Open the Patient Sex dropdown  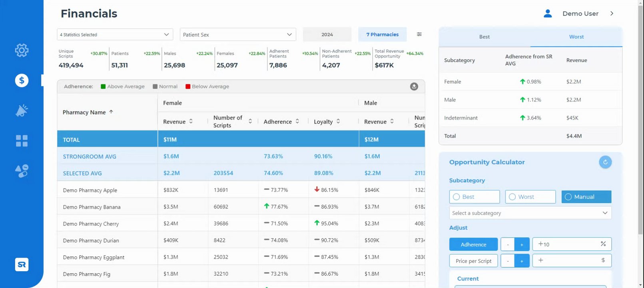coord(238,34)
